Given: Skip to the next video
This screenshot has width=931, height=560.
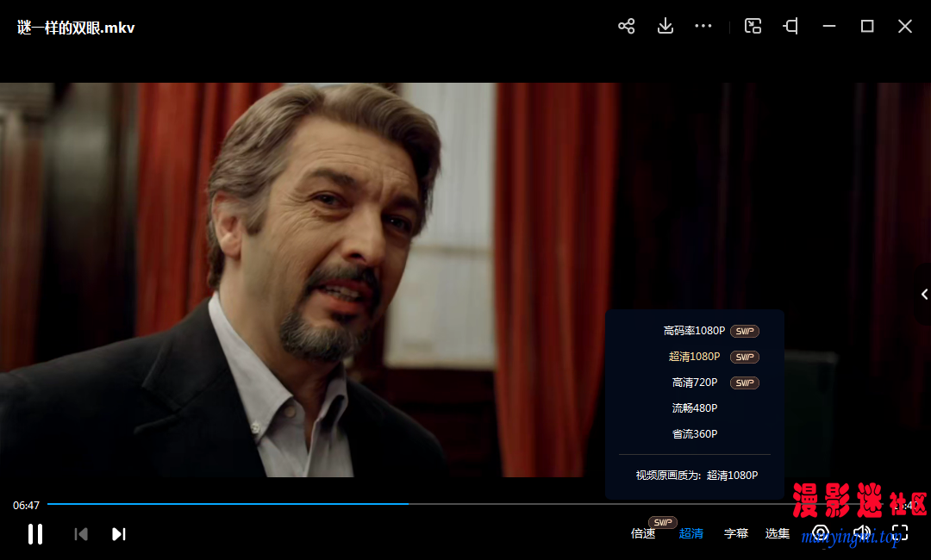Looking at the screenshot, I should (119, 534).
